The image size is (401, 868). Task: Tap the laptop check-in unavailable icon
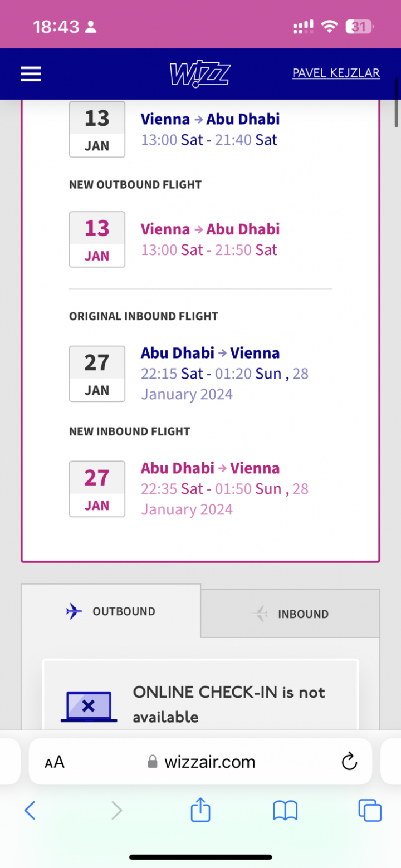click(89, 706)
